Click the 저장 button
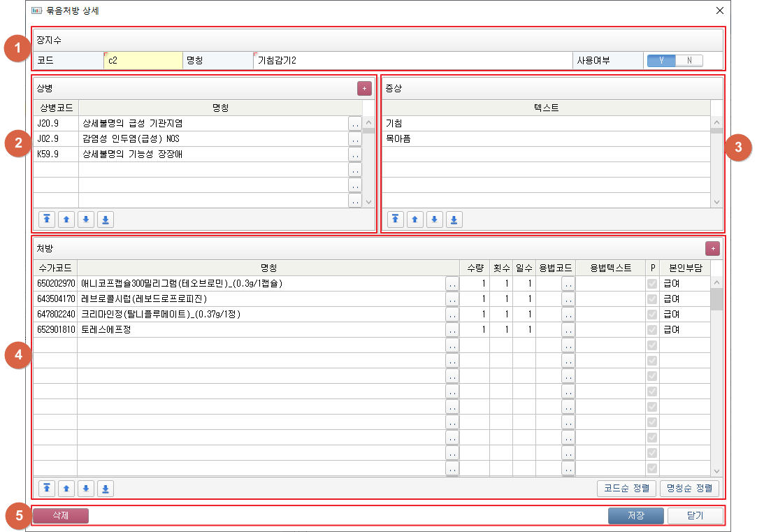The height and width of the screenshot is (532, 757). tap(635, 516)
